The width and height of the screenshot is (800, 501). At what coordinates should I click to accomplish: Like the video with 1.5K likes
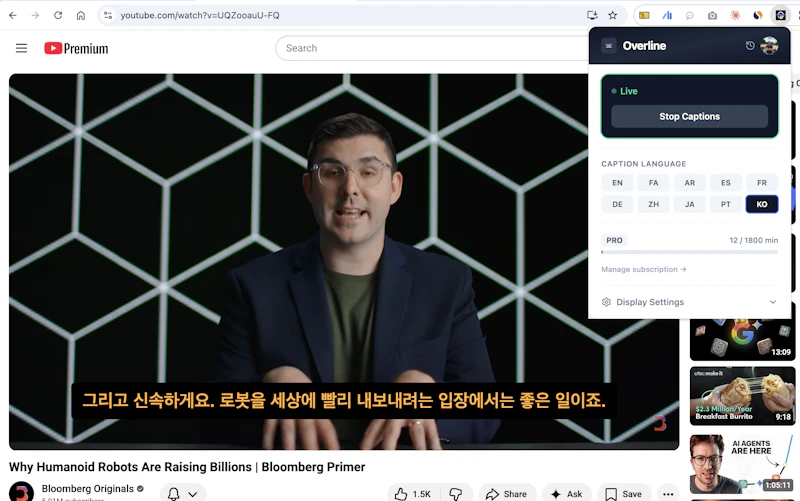(414, 494)
